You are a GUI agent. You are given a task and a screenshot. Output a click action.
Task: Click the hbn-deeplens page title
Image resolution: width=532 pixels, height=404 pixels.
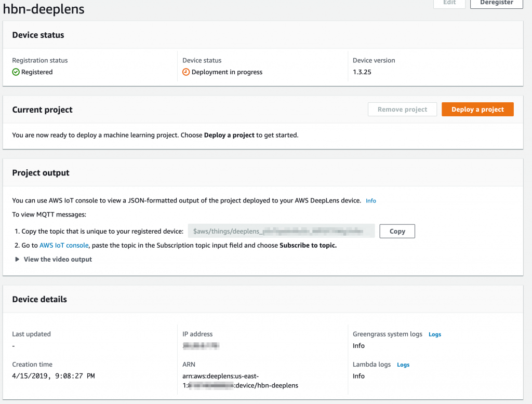44,9
